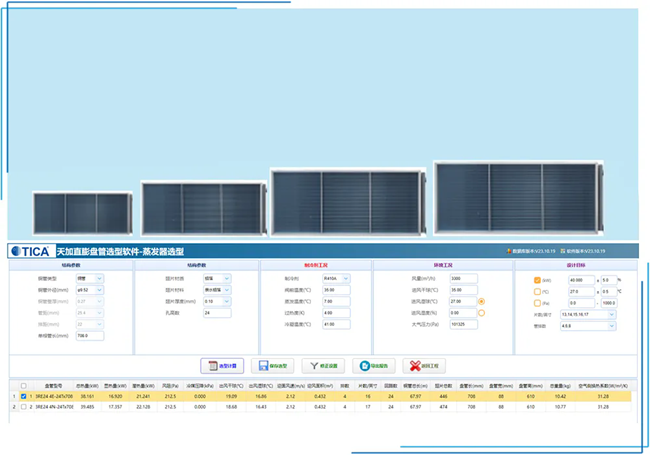Click the red X 返回工程 button
This screenshot has width=650, height=455.
pyautogui.click(x=424, y=366)
